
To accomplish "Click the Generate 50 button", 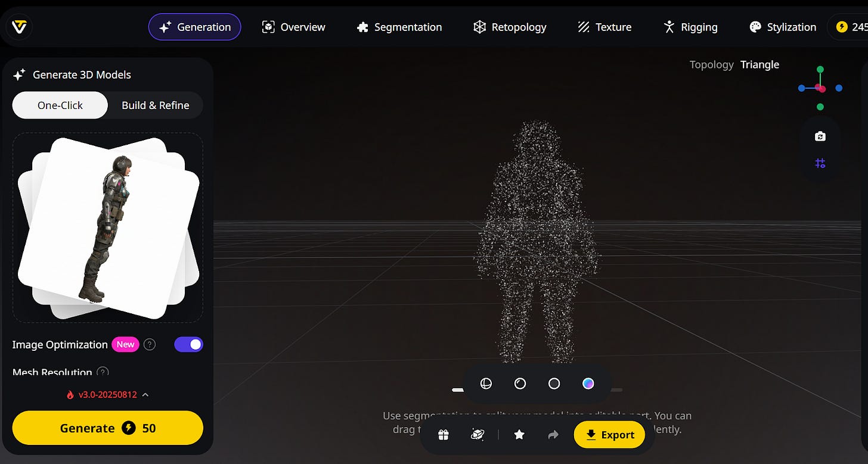I will pos(108,428).
